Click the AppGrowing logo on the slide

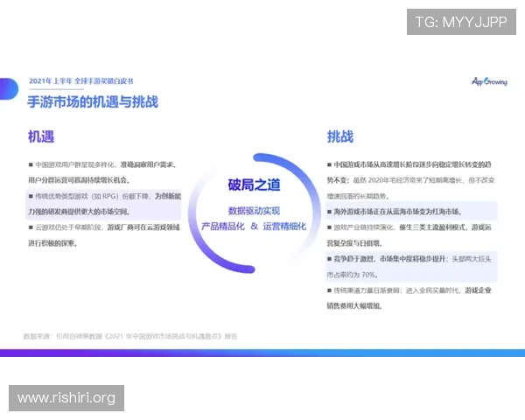pyautogui.click(x=489, y=81)
